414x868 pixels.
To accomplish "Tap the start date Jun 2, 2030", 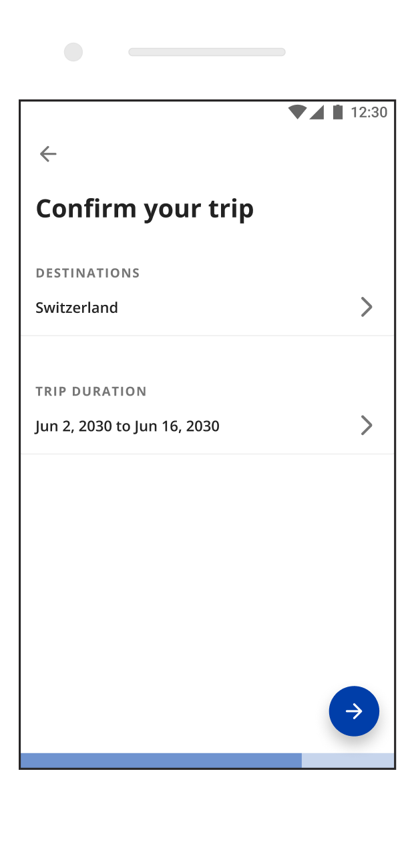I will click(x=73, y=426).
